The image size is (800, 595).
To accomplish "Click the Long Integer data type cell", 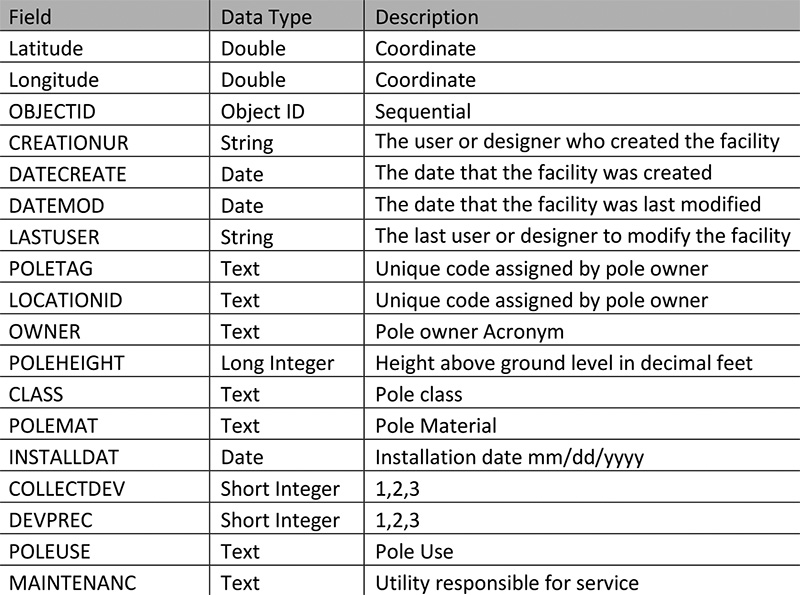I will pos(277,362).
